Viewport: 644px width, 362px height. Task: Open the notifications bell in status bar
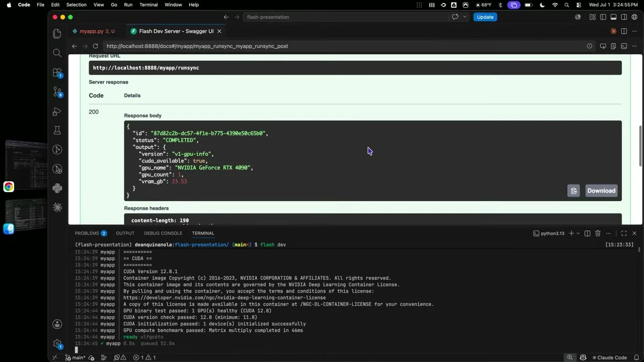coord(636,357)
